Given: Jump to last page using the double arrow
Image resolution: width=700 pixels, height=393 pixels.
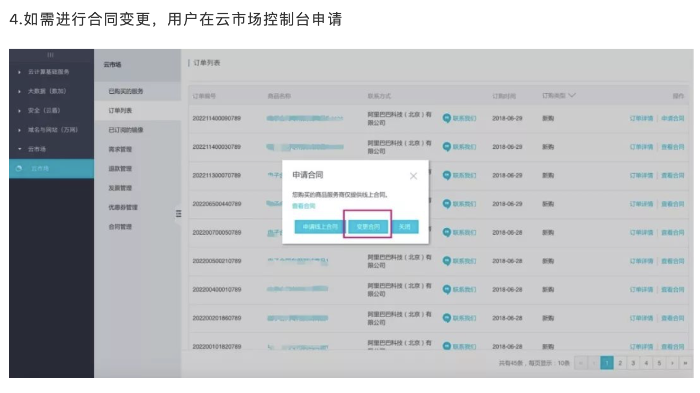Looking at the screenshot, I should coord(685,363).
